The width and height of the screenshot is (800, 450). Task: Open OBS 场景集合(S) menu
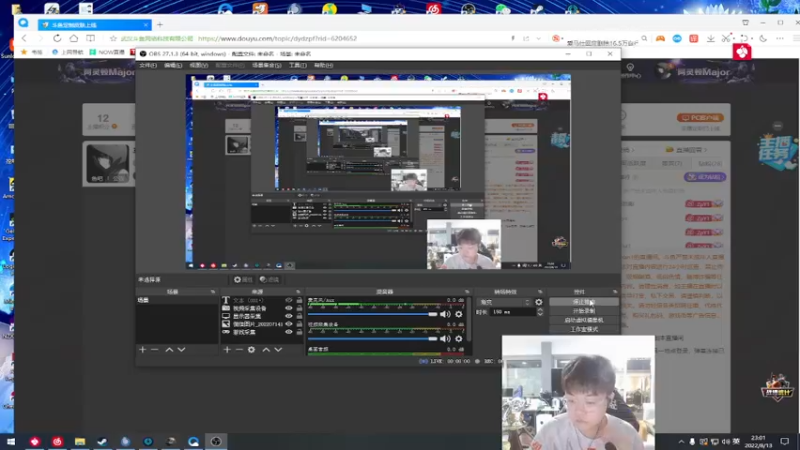pos(267,65)
